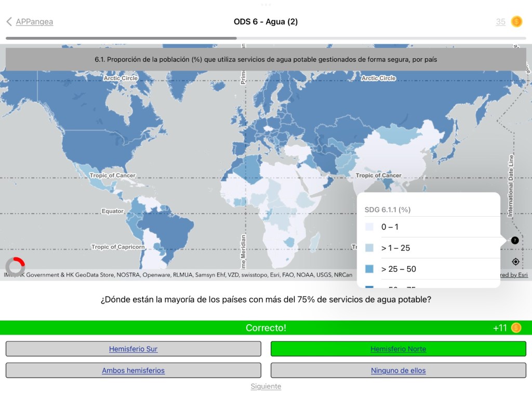
Task: Go back to APPangea
Action: click(x=34, y=22)
